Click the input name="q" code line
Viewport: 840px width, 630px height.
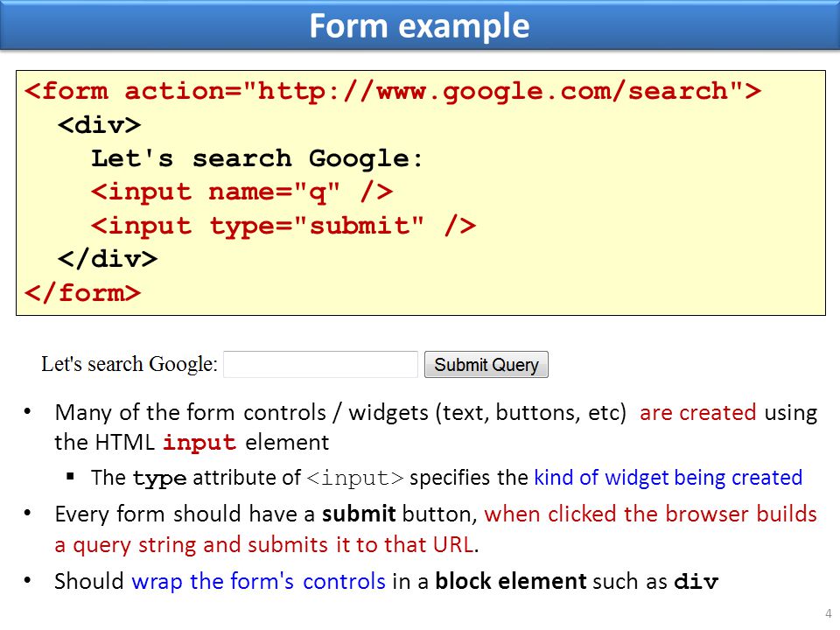(241, 192)
